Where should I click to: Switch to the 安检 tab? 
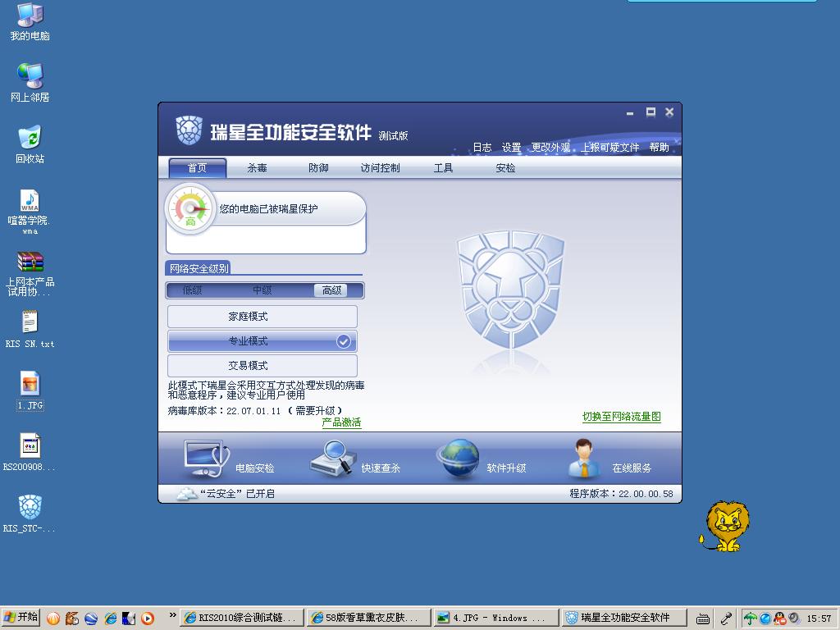[505, 167]
